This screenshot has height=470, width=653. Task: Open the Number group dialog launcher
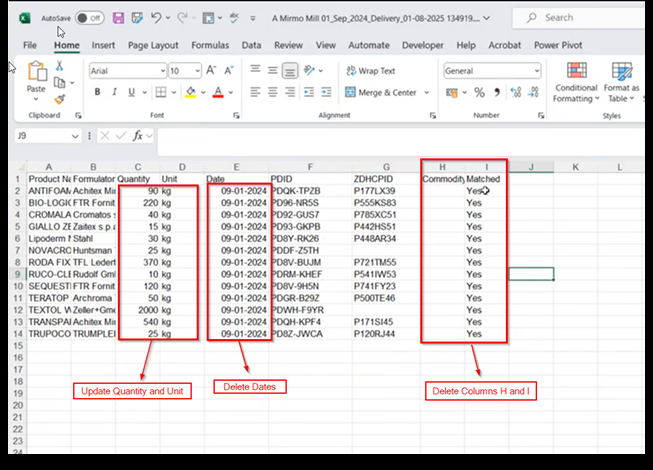coord(541,116)
